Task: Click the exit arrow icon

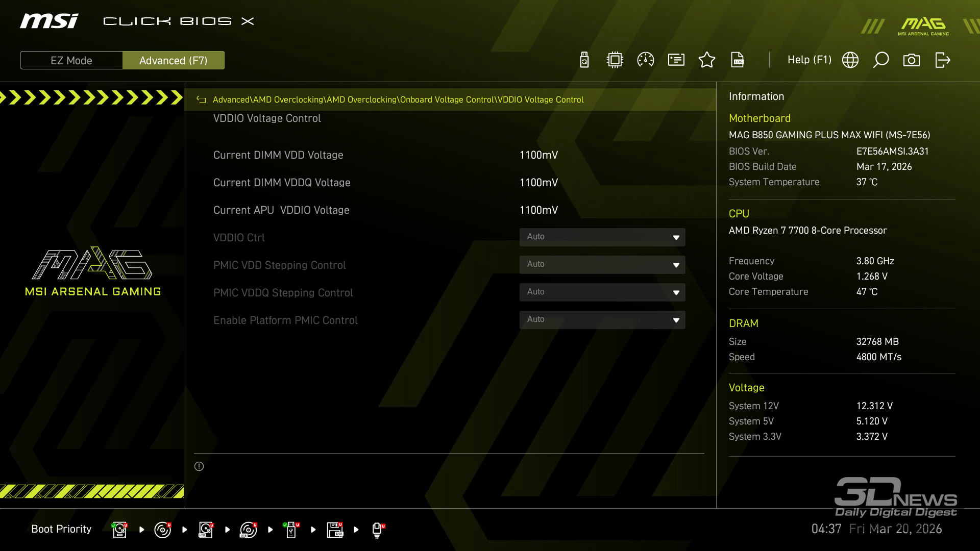Action: coord(942,60)
